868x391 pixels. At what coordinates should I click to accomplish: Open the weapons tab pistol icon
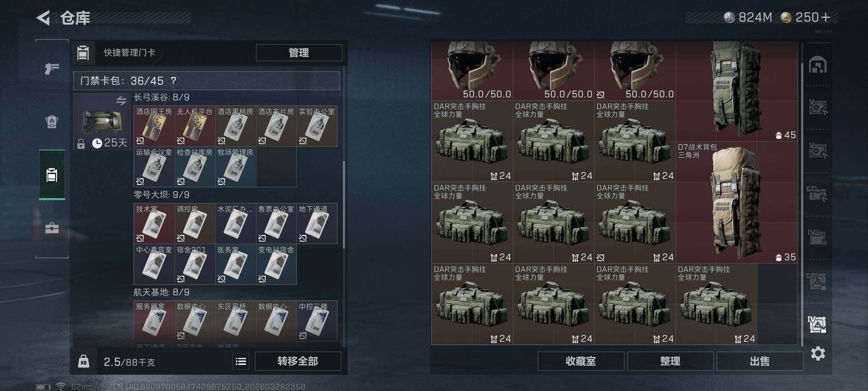tap(52, 68)
